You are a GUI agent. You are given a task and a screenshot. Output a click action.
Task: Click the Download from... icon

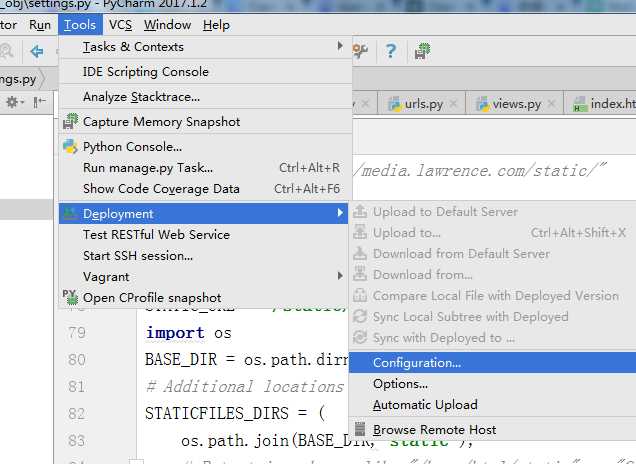point(360,274)
